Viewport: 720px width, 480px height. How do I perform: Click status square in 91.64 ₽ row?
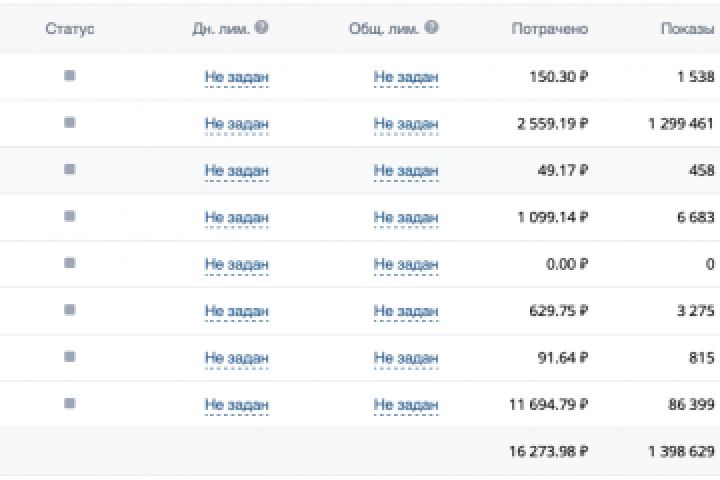point(69,356)
